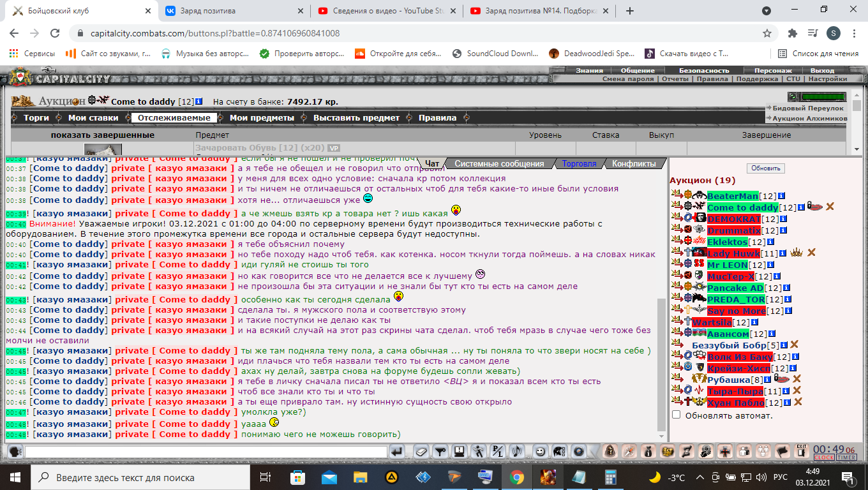The image size is (868, 490).
Task: Open the Мои ставки tab
Action: 93,117
